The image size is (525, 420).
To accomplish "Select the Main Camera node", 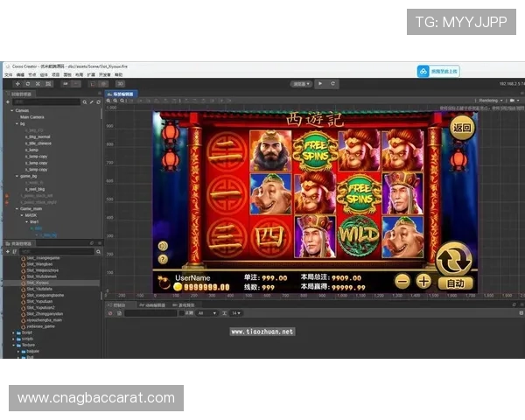I will [32, 117].
